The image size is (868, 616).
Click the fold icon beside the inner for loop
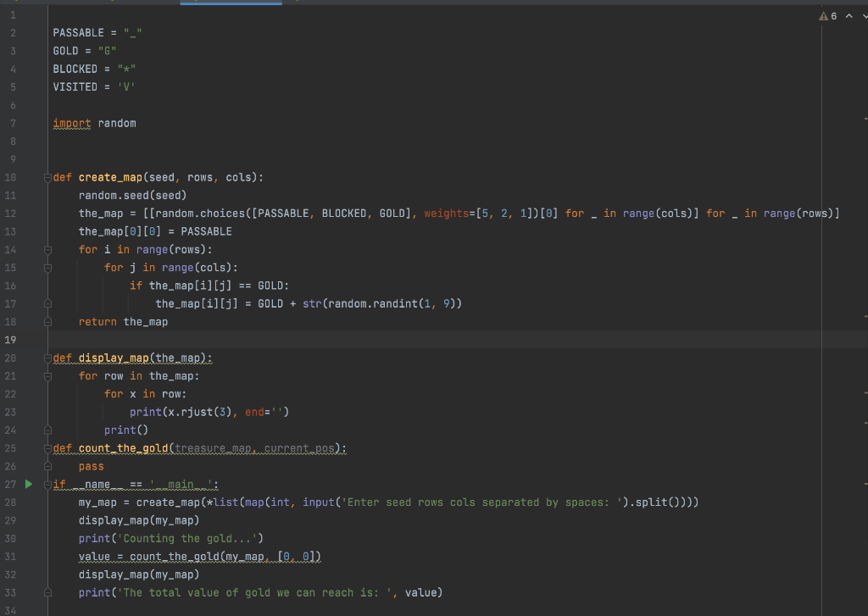coord(48,267)
